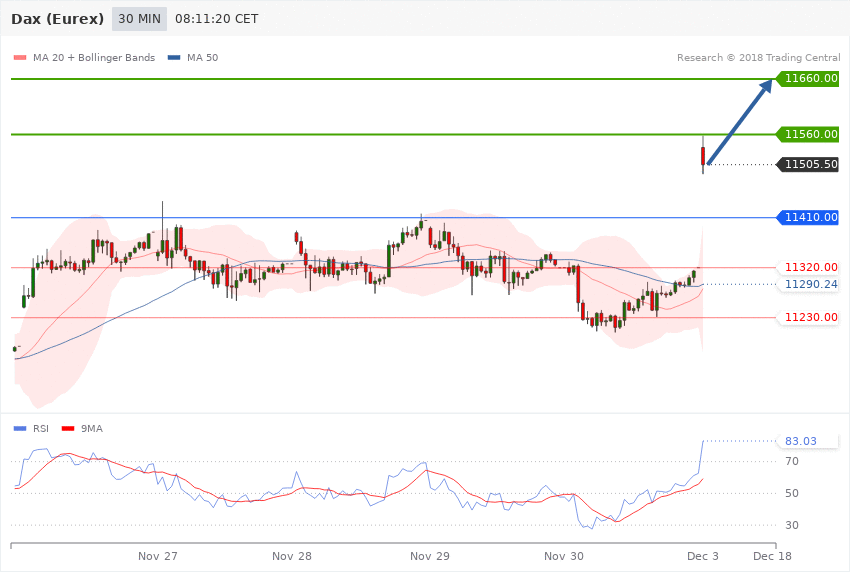Click the 9MA legend label
This screenshot has width=850, height=576.
[x=92, y=429]
